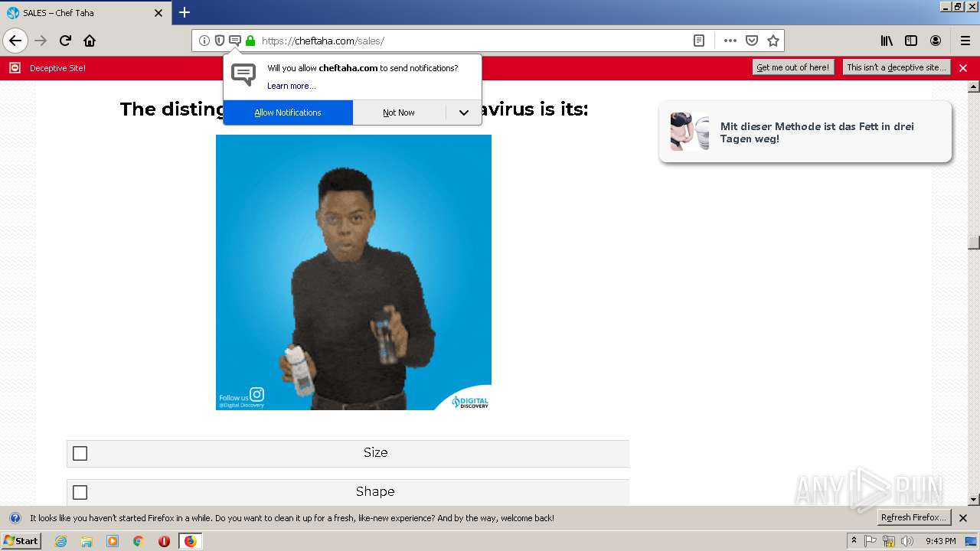Image resolution: width=980 pixels, height=551 pixels.
Task: Click the 9:43 PM clock
Action: (x=940, y=541)
